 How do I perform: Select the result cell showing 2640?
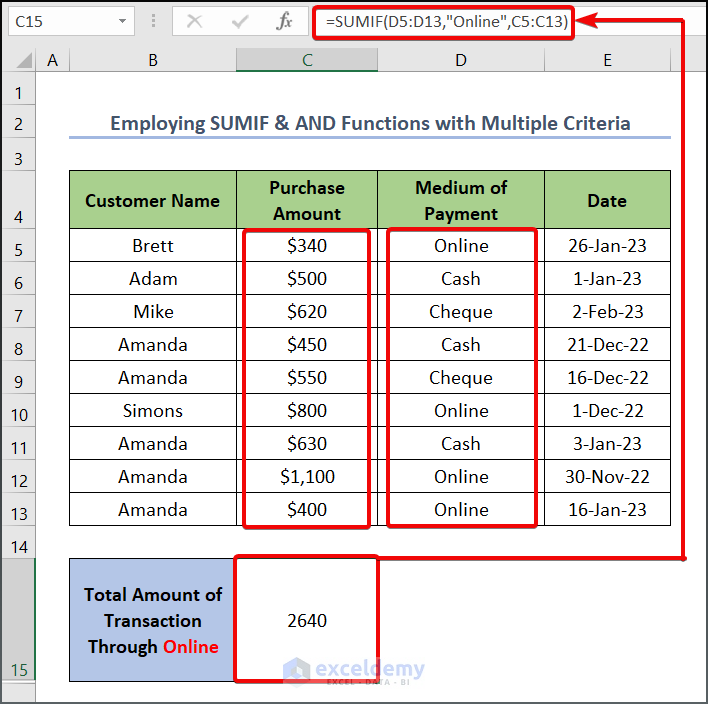pyautogui.click(x=307, y=620)
